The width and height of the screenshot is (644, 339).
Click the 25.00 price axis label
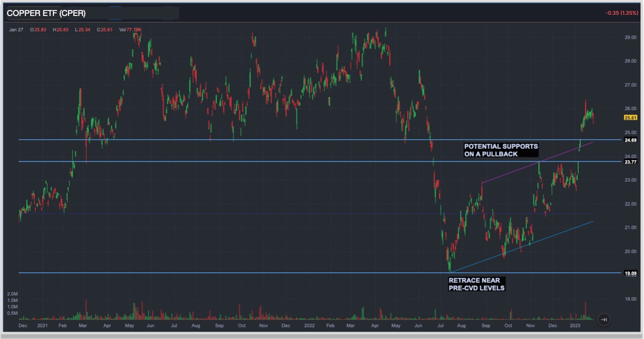coord(630,132)
